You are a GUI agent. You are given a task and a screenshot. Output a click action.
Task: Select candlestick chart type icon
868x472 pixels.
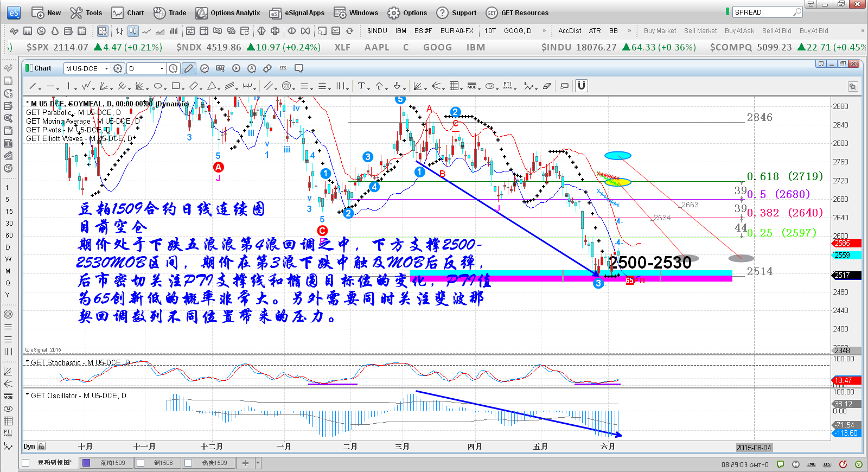(133, 31)
